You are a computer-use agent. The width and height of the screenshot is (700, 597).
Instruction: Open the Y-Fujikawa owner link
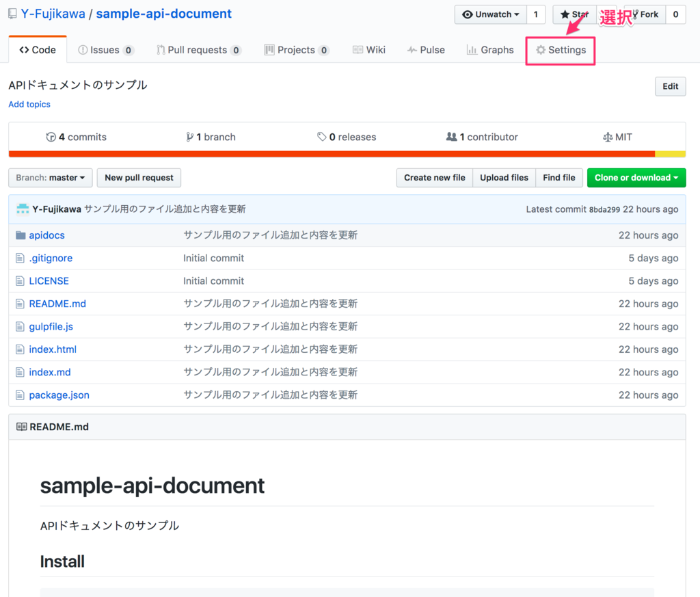(53, 14)
